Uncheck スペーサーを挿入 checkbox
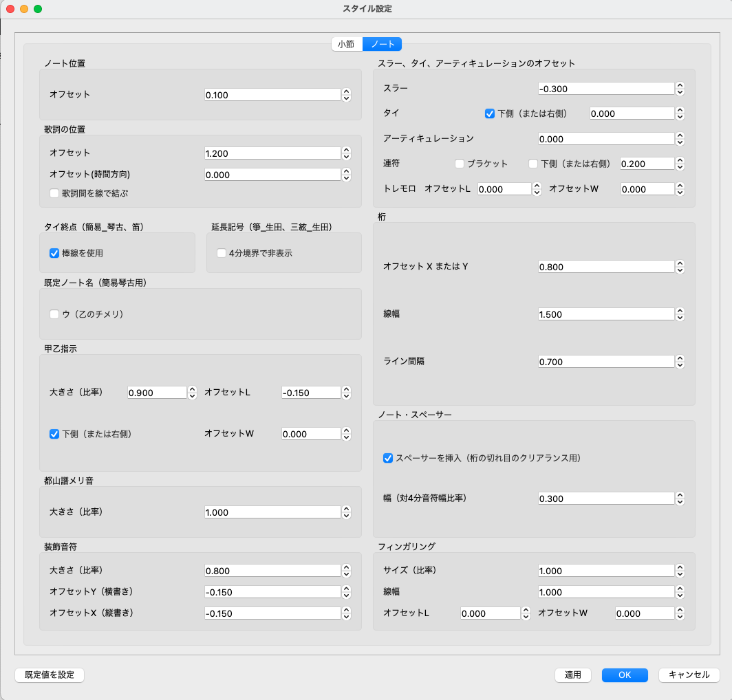The image size is (732, 700). (388, 458)
